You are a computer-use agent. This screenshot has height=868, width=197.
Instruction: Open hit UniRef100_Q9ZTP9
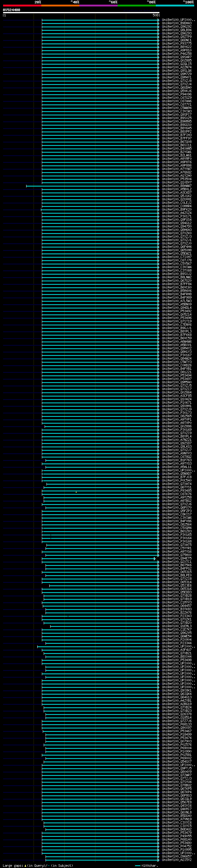click(x=177, y=37)
